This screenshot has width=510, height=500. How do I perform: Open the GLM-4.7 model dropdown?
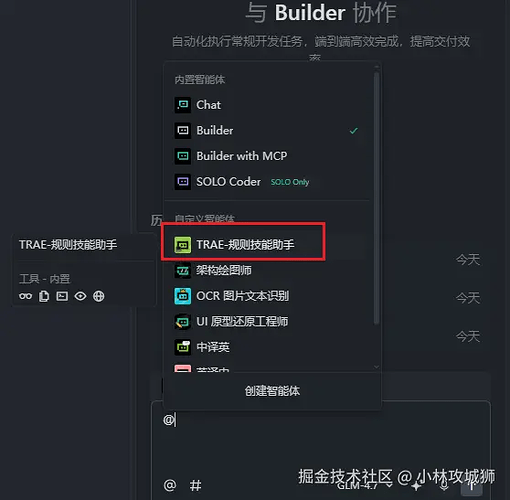(x=364, y=485)
